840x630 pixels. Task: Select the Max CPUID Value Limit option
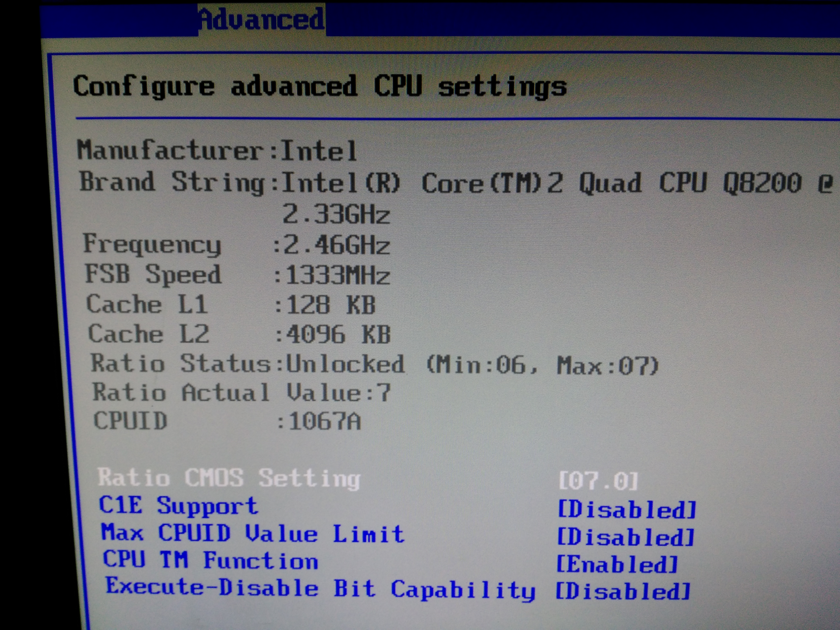pyautogui.click(x=253, y=534)
